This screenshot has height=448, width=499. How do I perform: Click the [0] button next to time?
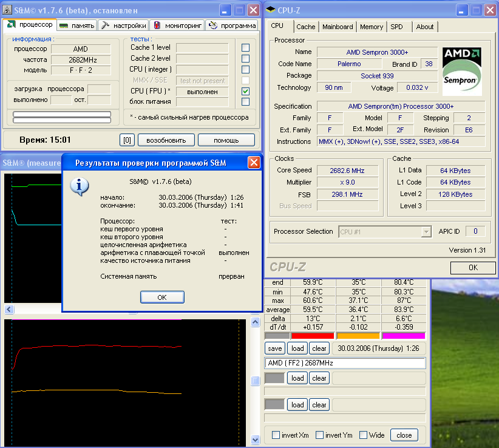pos(127,140)
